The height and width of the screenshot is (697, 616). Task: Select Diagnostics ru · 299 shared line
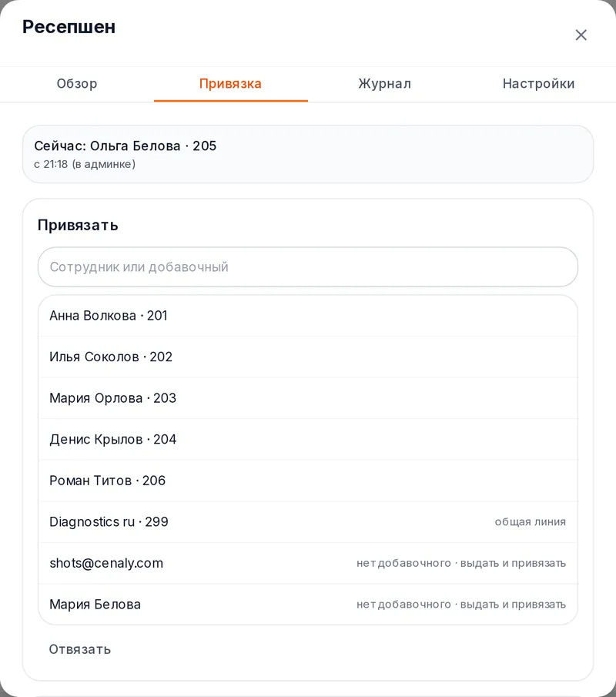(x=308, y=522)
